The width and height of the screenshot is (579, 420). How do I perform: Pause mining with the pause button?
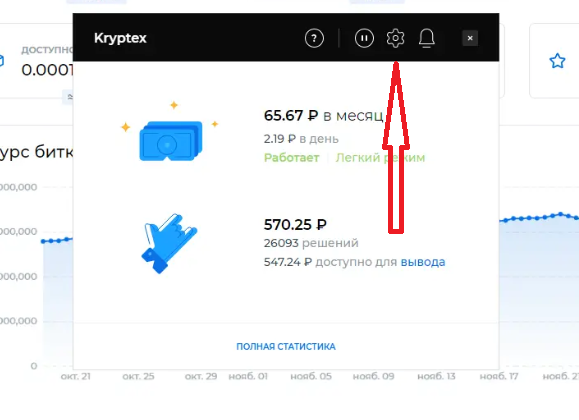coord(364,38)
